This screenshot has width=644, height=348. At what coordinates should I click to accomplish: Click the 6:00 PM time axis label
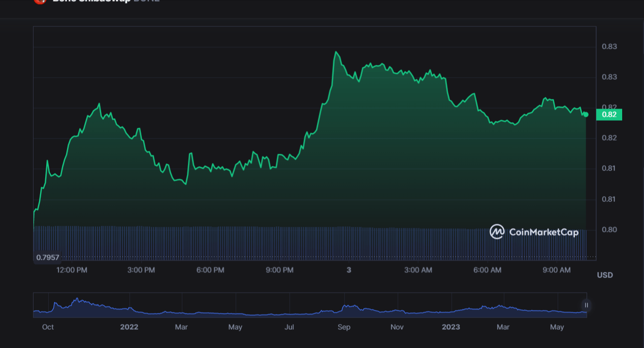(210, 270)
